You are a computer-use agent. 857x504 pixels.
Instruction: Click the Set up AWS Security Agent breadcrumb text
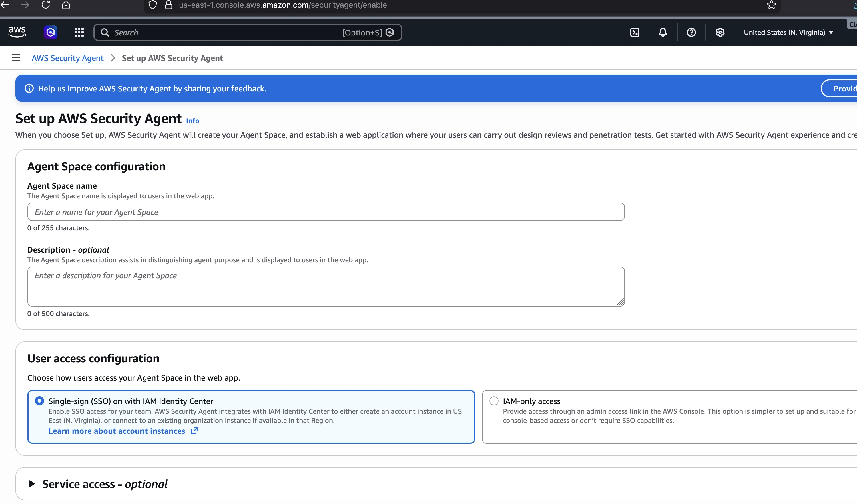172,58
